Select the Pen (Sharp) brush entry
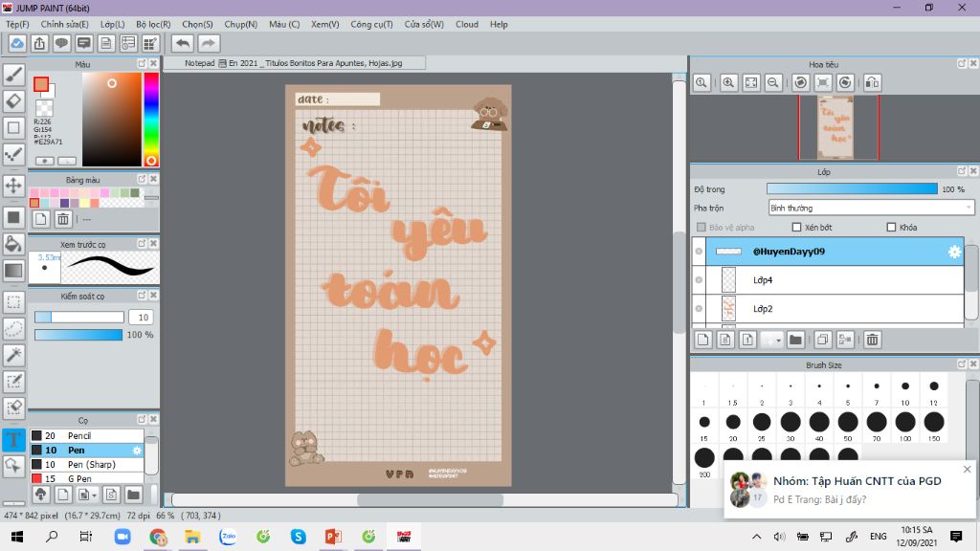This screenshot has width=980, height=551. coord(91,464)
